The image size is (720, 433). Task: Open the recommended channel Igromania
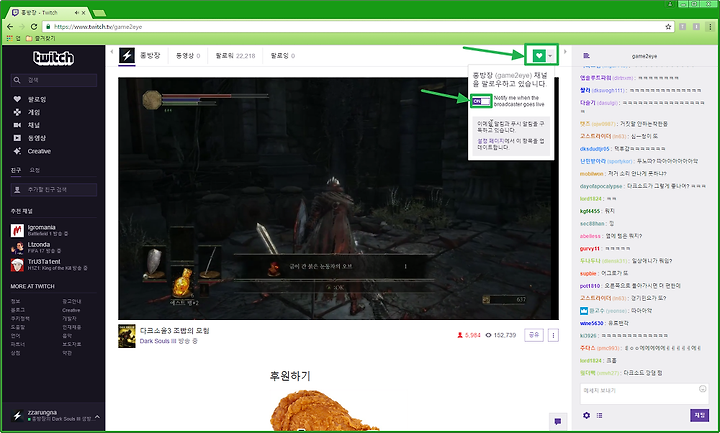(x=39, y=230)
